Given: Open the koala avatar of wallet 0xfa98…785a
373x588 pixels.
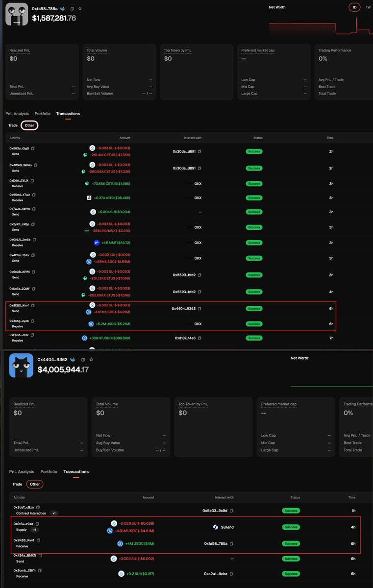Looking at the screenshot, I should (17, 14).
